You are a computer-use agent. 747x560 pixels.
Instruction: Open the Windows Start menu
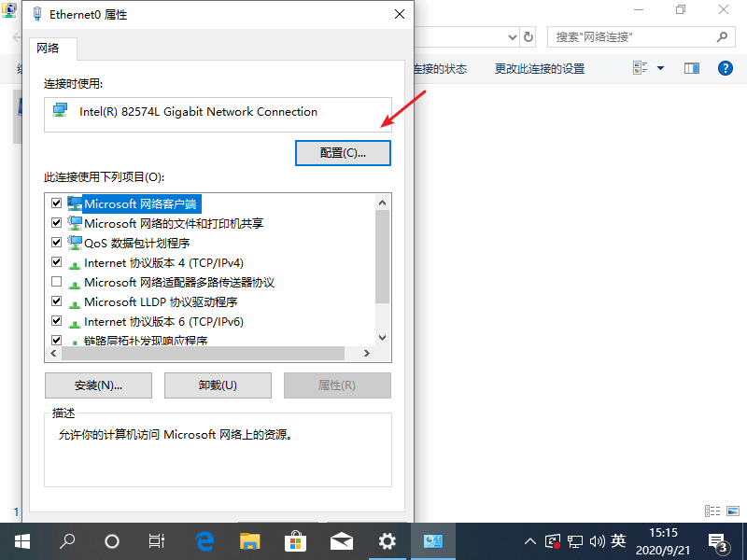coord(21,541)
